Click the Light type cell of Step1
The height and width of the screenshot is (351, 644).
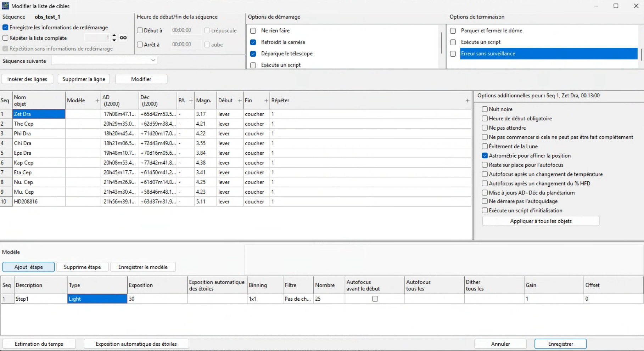pyautogui.click(x=97, y=299)
